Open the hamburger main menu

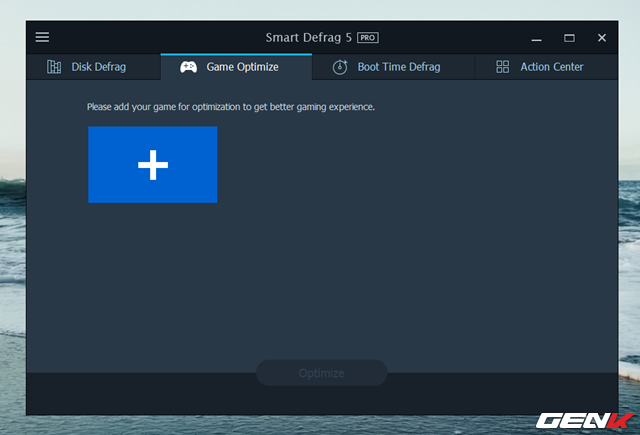click(42, 37)
